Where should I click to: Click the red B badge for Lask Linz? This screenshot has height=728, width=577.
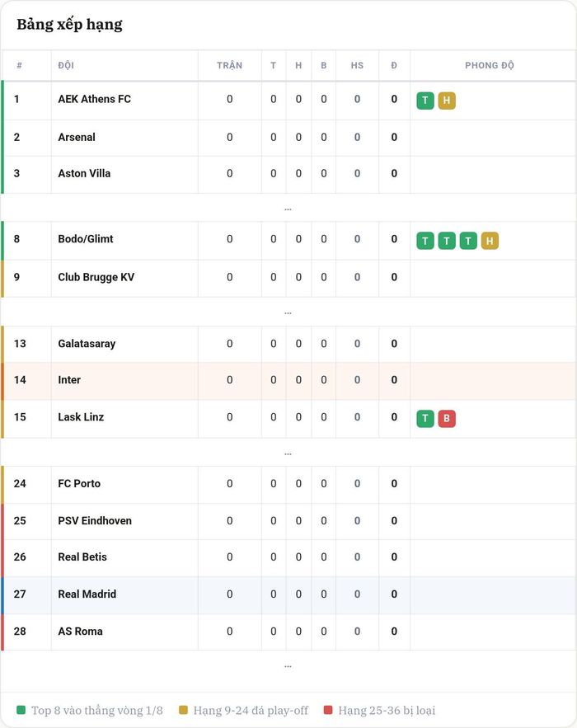(447, 418)
